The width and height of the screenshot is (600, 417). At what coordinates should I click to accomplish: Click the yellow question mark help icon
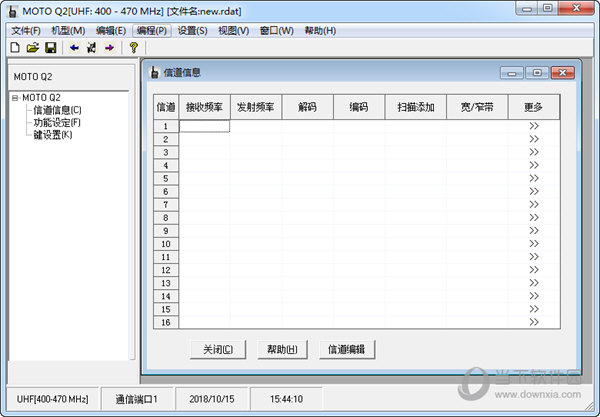[x=134, y=48]
